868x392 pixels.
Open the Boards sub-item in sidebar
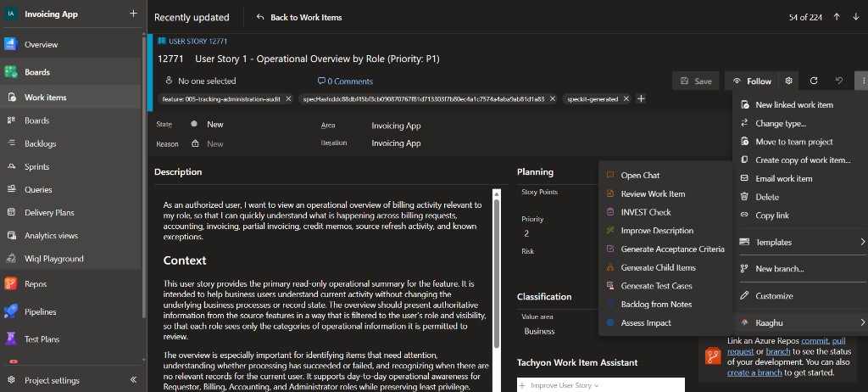[x=36, y=120]
